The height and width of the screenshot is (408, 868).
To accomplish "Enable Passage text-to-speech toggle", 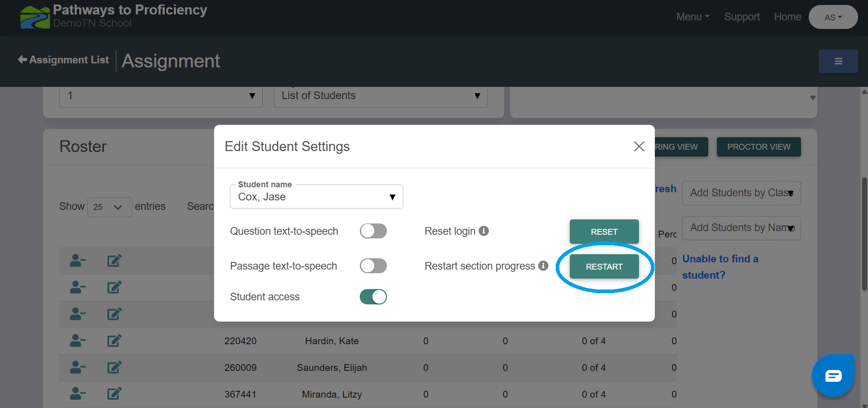I will point(373,266).
